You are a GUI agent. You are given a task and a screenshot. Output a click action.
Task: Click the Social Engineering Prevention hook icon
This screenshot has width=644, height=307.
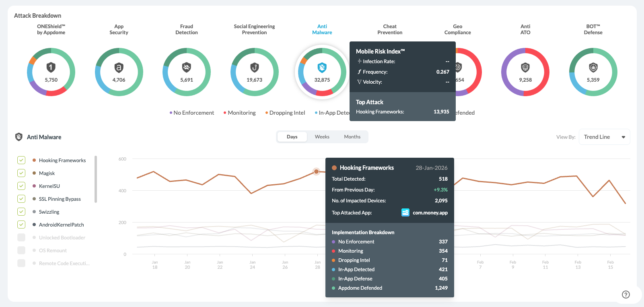tap(254, 67)
